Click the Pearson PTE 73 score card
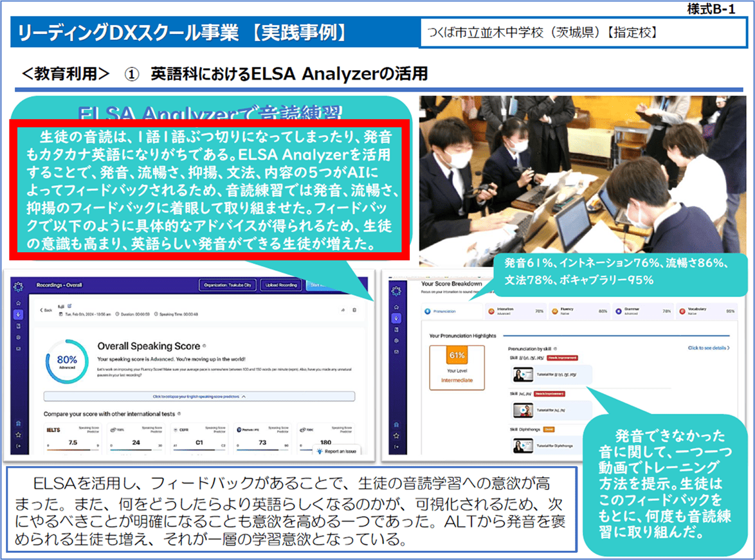This screenshot has height=560, width=755. (262, 437)
